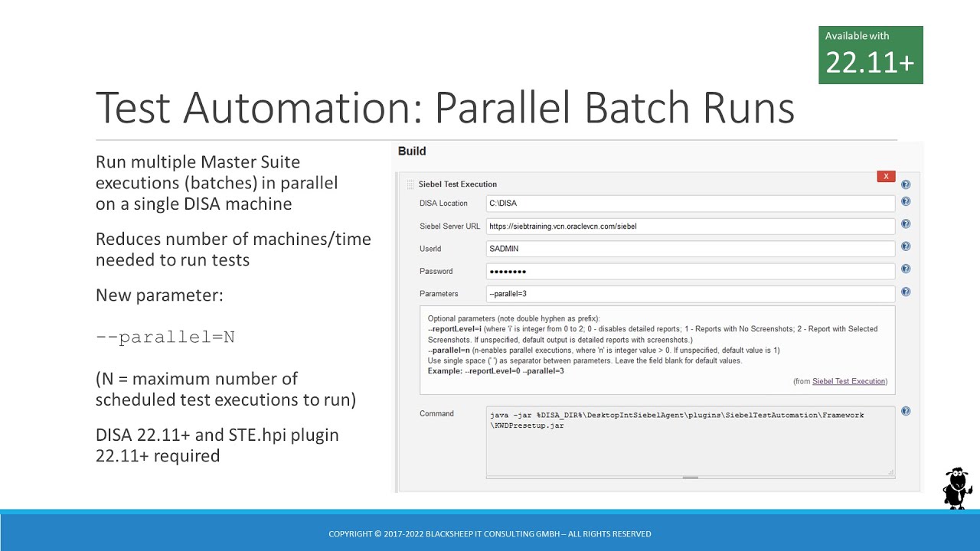This screenshot has height=551, width=980.
Task: Open help for UserId field
Action: (906, 246)
